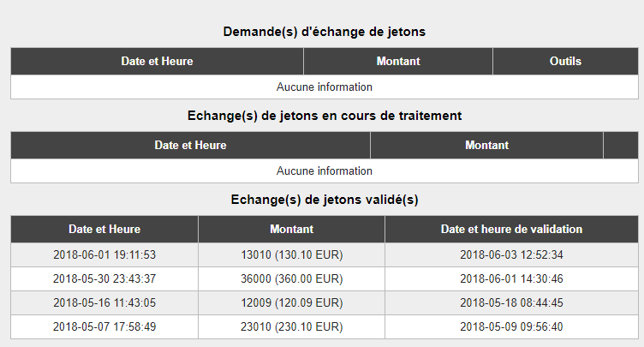The width and height of the screenshot is (644, 347).
Task: Select the Montant header in the validated table
Action: pyautogui.click(x=292, y=229)
